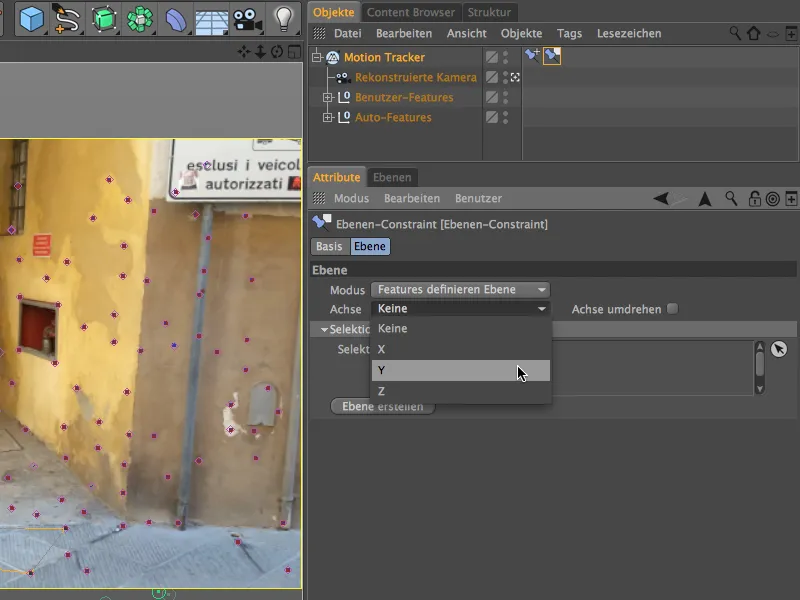
Task: Select the highlighted Ebenen-Constraint tag
Action: tap(552, 56)
